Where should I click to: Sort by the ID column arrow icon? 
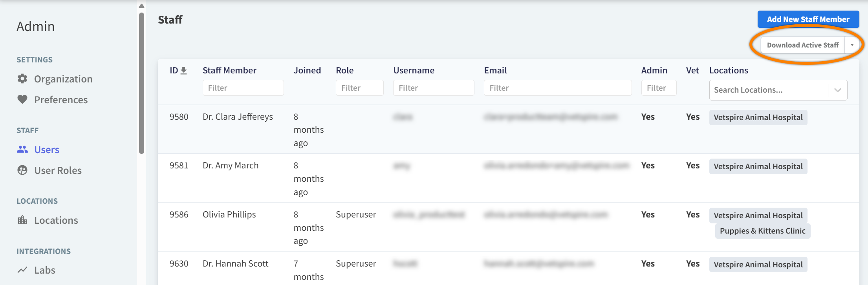tap(183, 70)
